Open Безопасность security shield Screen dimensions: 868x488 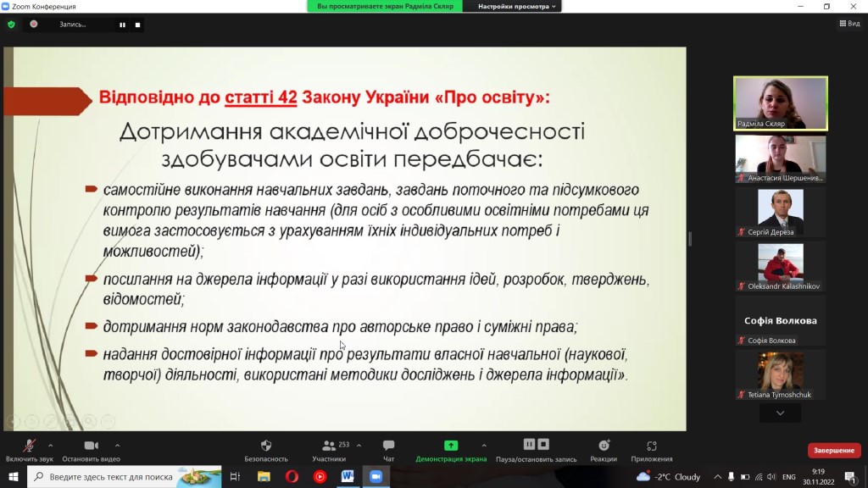click(x=266, y=451)
